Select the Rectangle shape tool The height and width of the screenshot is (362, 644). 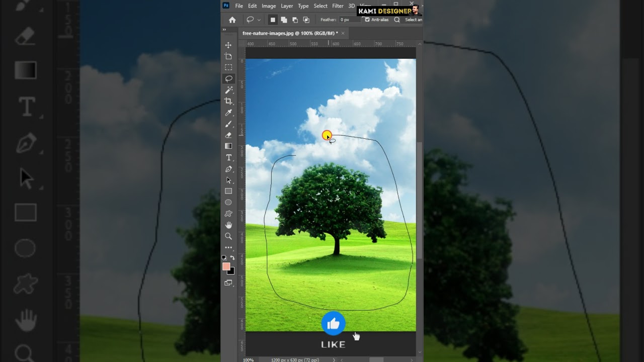228,191
